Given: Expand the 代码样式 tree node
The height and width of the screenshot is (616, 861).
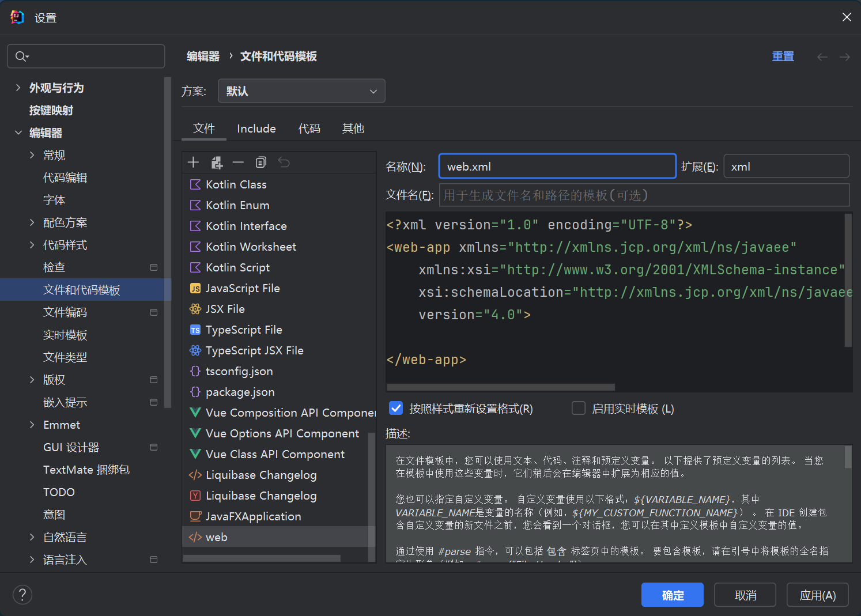Looking at the screenshot, I should tap(32, 245).
